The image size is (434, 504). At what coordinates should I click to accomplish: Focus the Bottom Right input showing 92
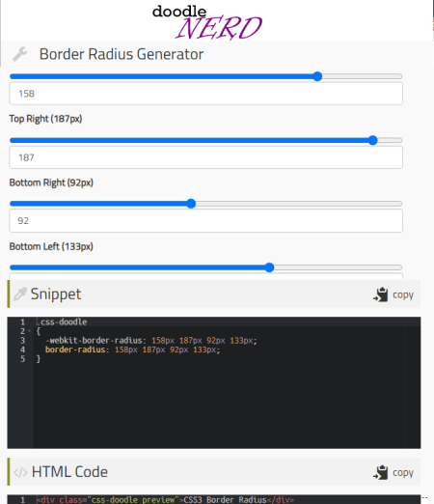(x=205, y=221)
